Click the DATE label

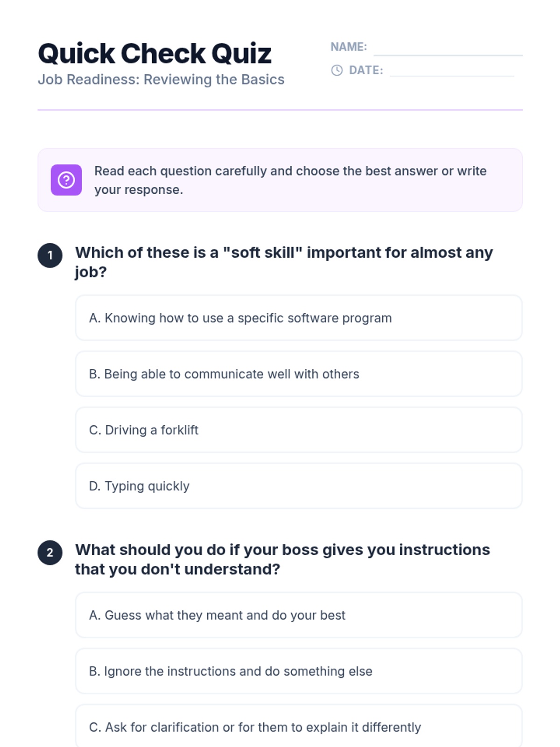tap(366, 70)
